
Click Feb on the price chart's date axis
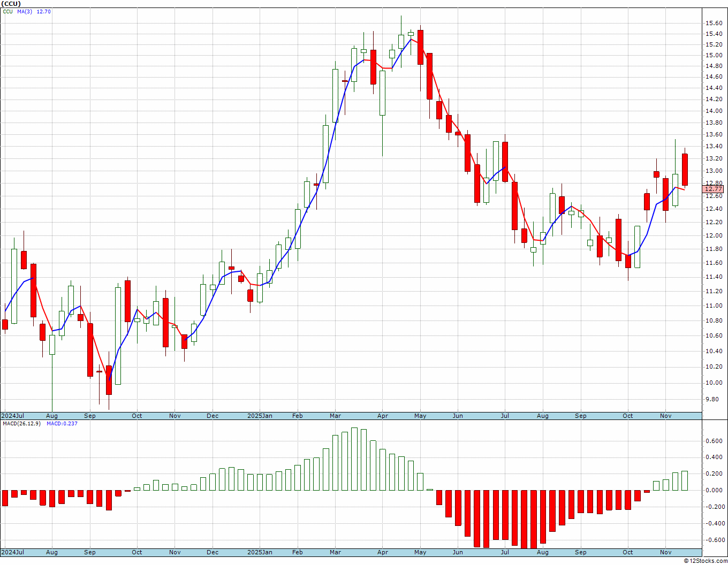(298, 416)
